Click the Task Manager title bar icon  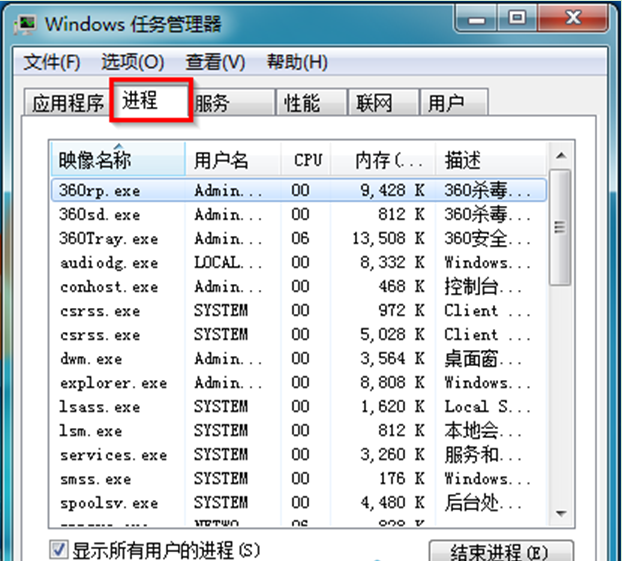[x=25, y=25]
